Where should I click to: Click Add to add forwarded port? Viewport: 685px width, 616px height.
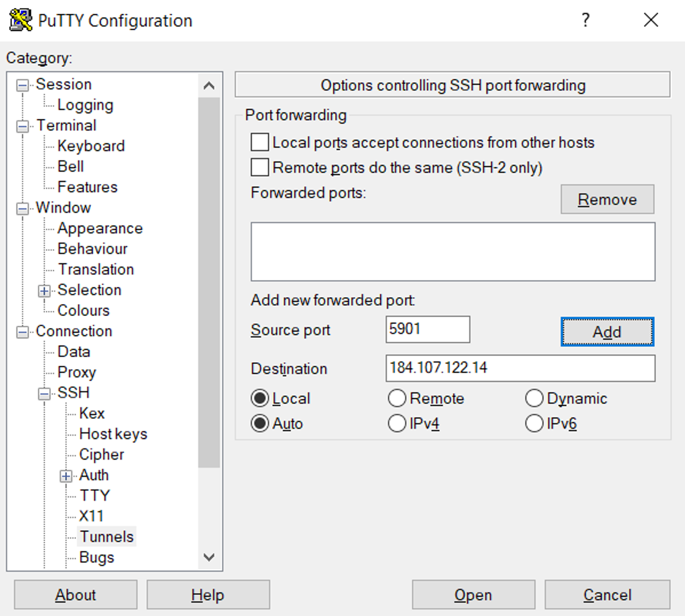pyautogui.click(x=607, y=331)
